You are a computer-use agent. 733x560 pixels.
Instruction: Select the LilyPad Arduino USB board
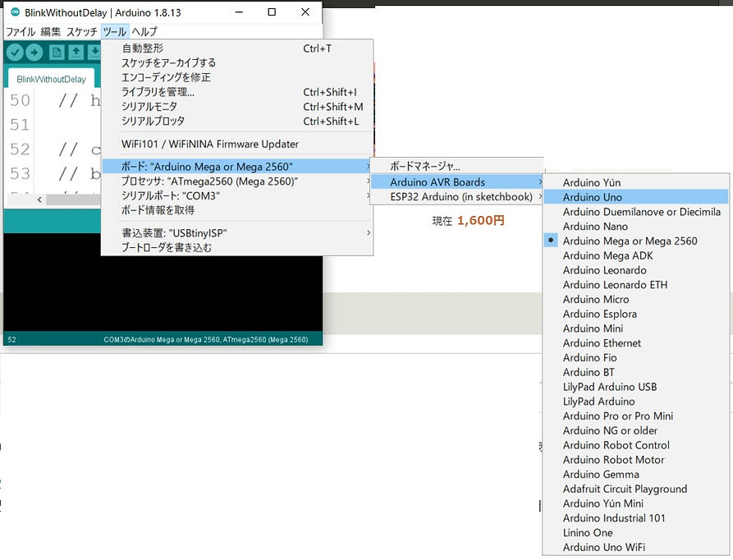coord(636,387)
